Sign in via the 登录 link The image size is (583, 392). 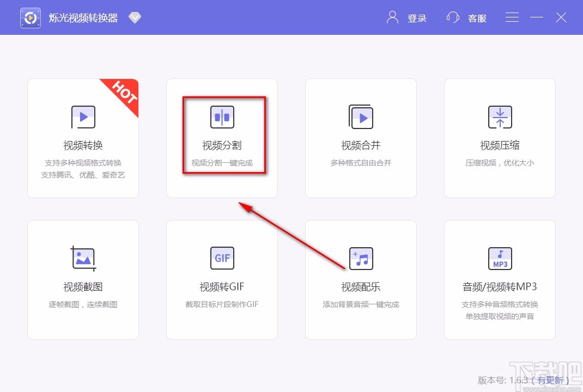[x=417, y=18]
